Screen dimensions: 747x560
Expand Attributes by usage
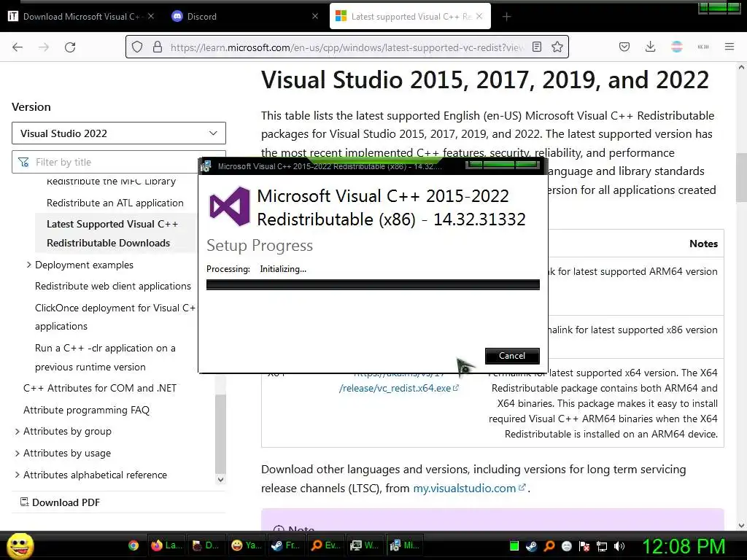[18, 454]
